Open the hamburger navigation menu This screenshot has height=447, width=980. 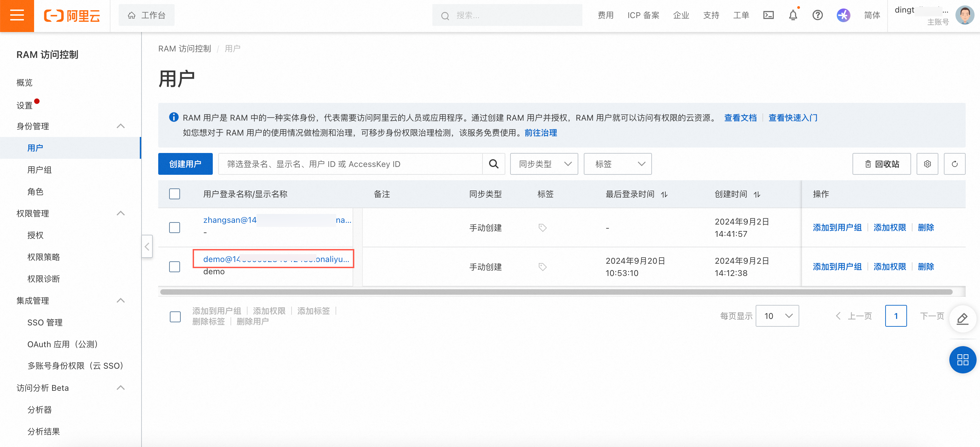coord(17,16)
